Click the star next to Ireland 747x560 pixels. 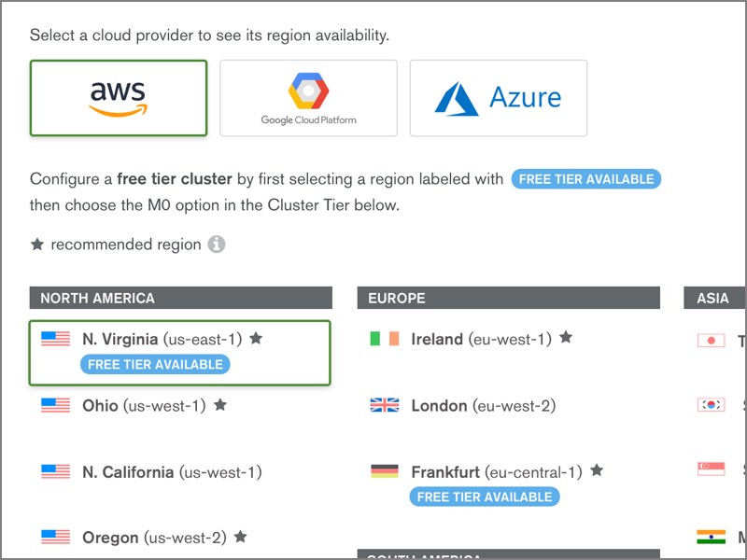pyautogui.click(x=566, y=338)
